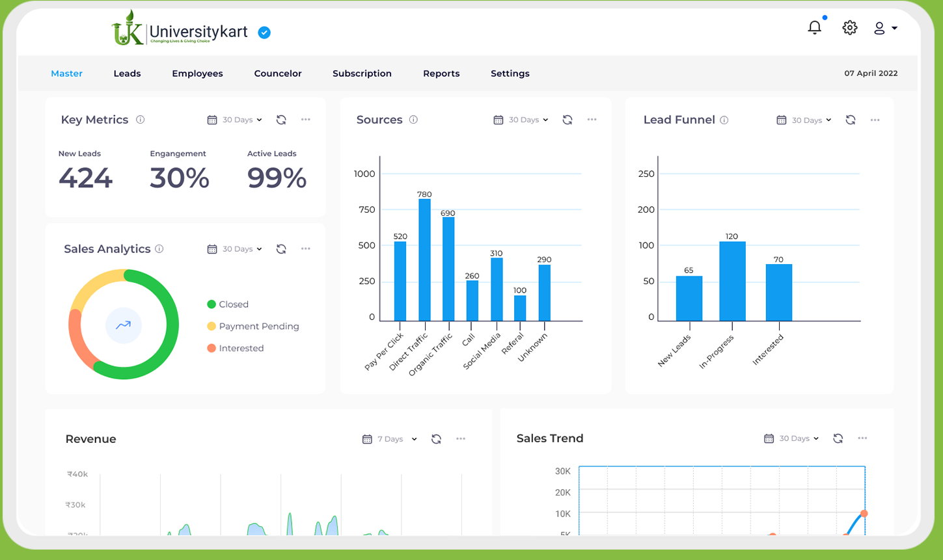
Task: Click the Lead Funnel info icon
Action: [x=724, y=120]
